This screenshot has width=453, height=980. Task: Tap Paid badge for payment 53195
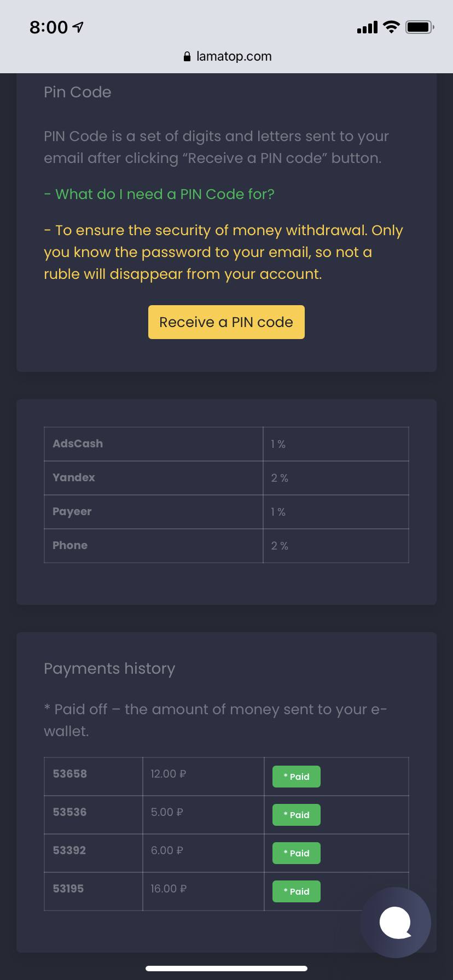click(x=297, y=891)
